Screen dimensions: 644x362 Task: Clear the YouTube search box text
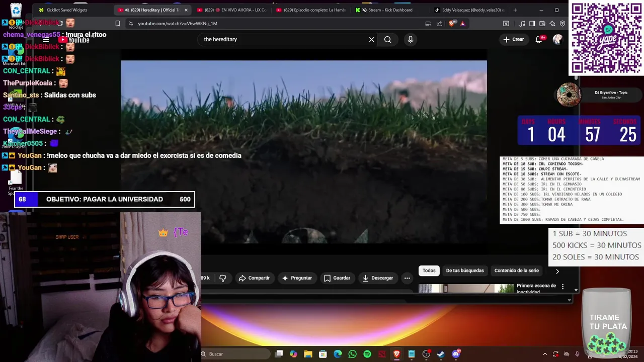pos(371,39)
